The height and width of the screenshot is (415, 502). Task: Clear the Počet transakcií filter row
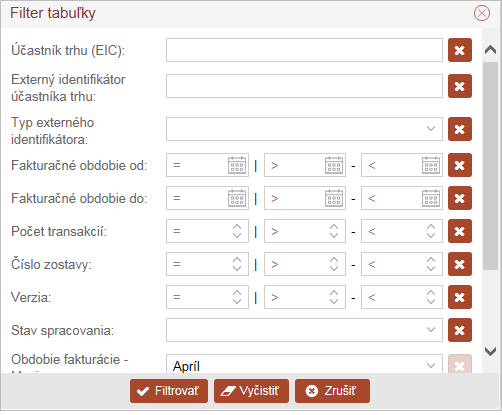(460, 231)
